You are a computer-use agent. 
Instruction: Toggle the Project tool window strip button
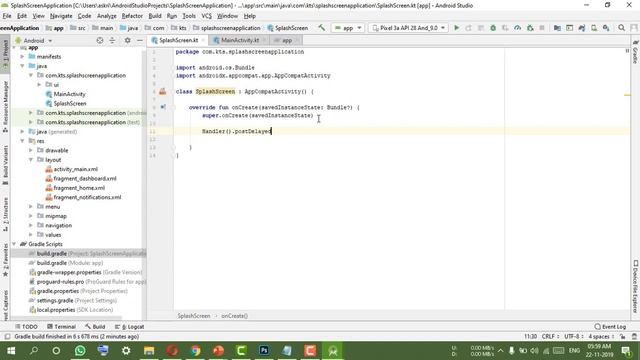5,55
